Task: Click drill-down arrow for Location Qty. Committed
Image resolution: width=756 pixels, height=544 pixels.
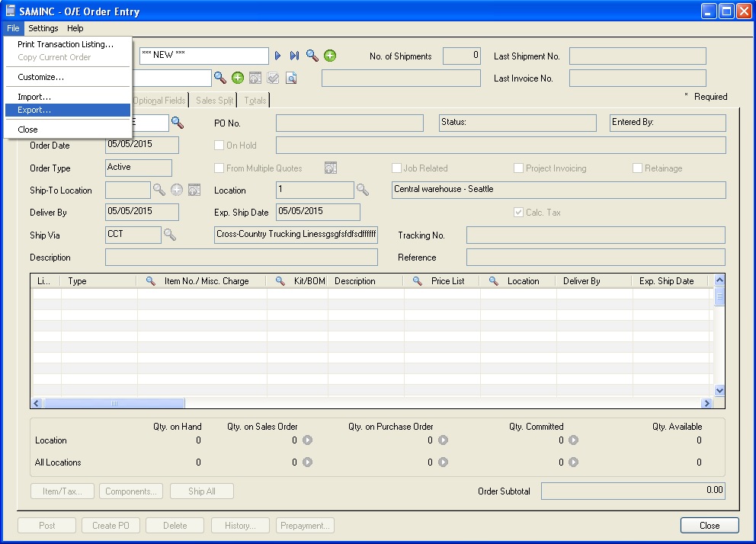Action: click(x=573, y=440)
